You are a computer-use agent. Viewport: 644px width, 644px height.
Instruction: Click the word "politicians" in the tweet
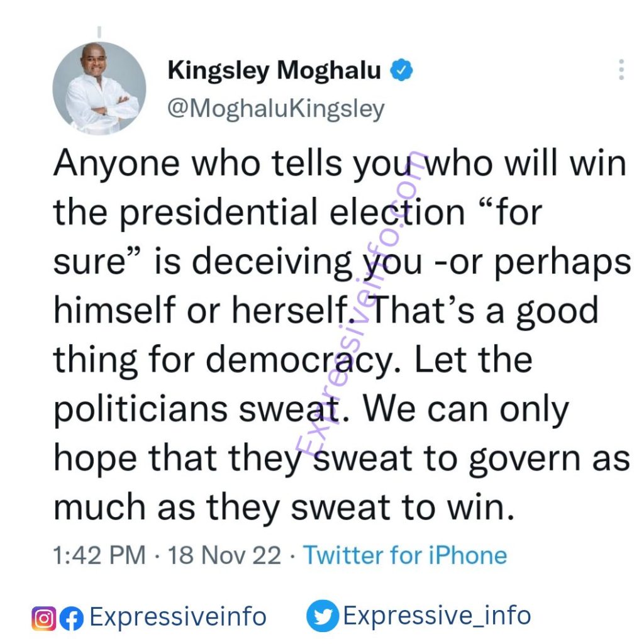tap(141, 409)
